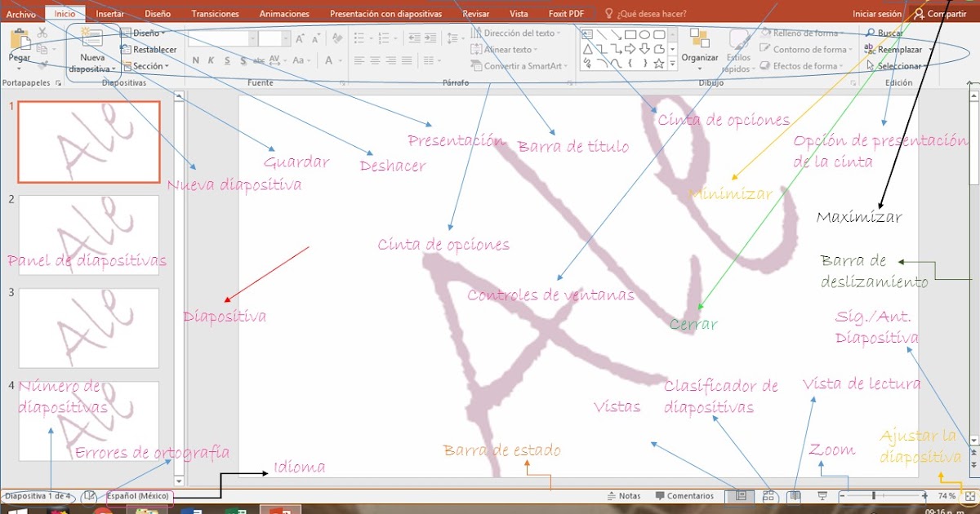Toggle italic with the K button

tap(209, 60)
